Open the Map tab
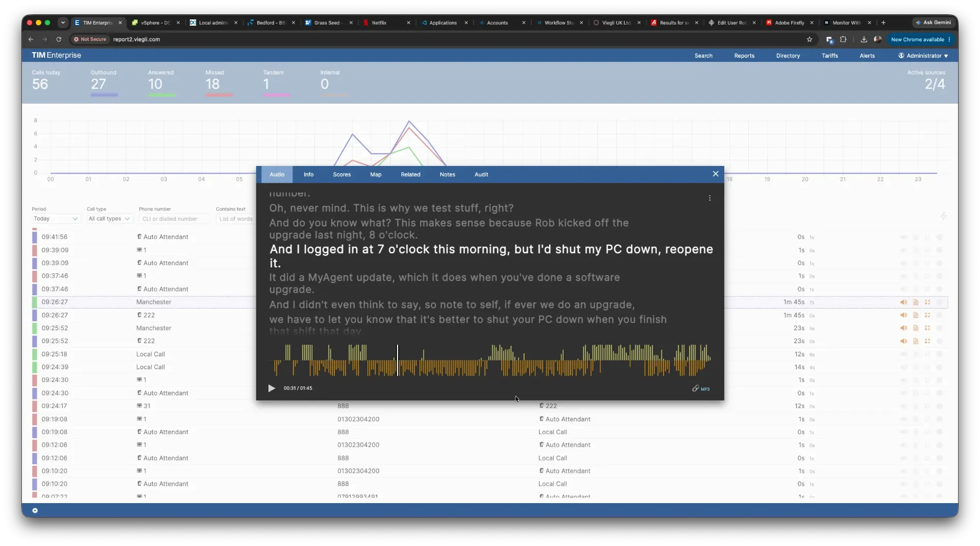980x546 pixels. [376, 175]
